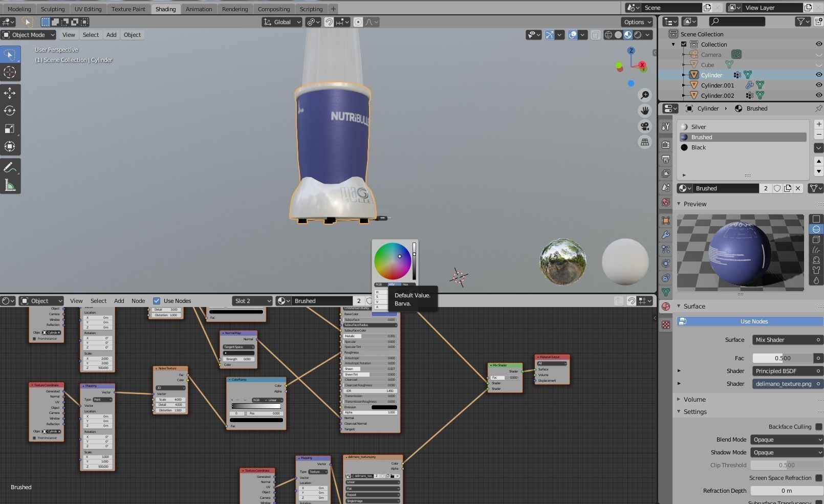Adjust the Fac slider value 0.500

click(x=783, y=358)
